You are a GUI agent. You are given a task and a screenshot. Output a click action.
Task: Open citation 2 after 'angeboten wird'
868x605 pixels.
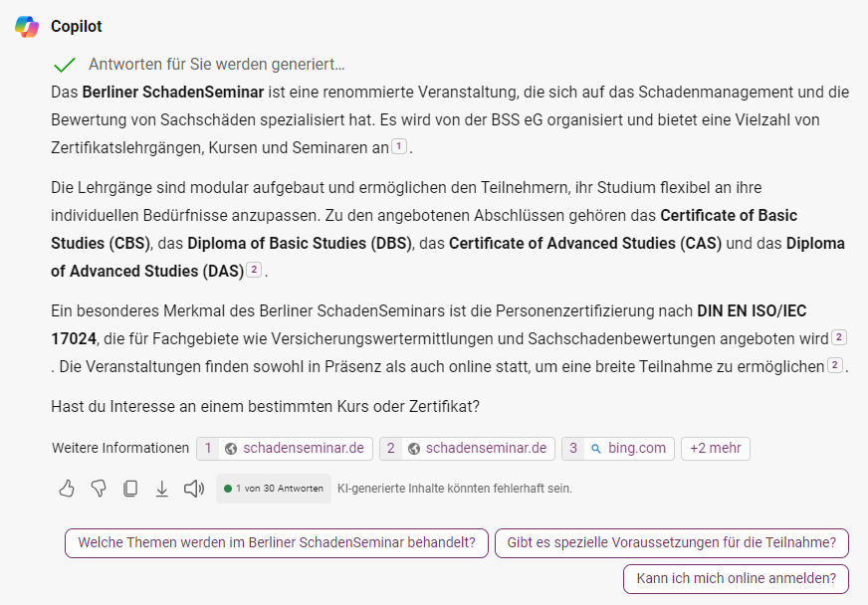pyautogui.click(x=839, y=337)
